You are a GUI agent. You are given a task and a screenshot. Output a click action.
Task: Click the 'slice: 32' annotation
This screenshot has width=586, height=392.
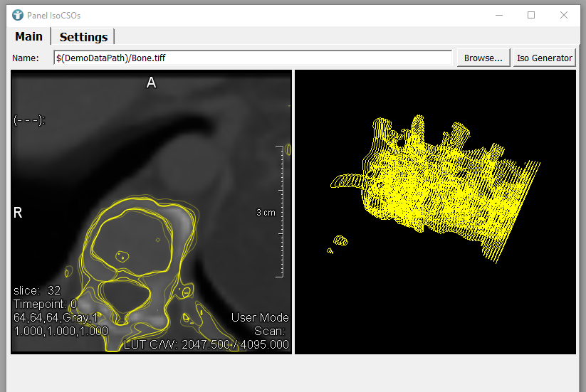37,290
